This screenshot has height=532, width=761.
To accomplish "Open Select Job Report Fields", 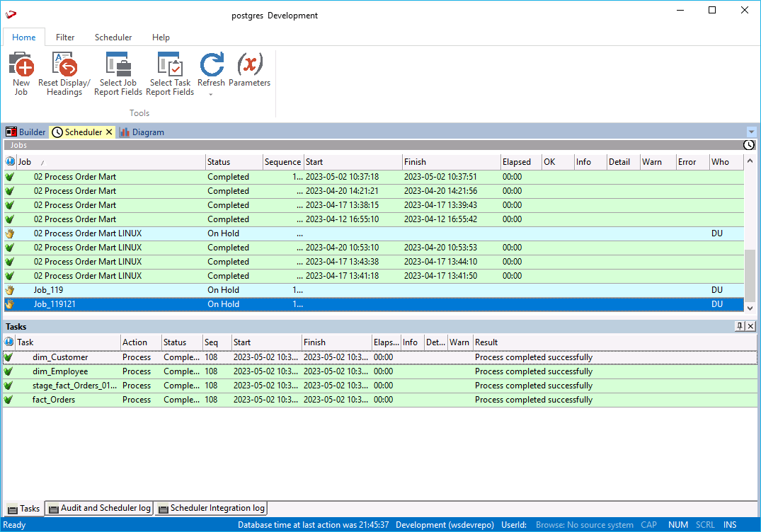I will [118, 66].
